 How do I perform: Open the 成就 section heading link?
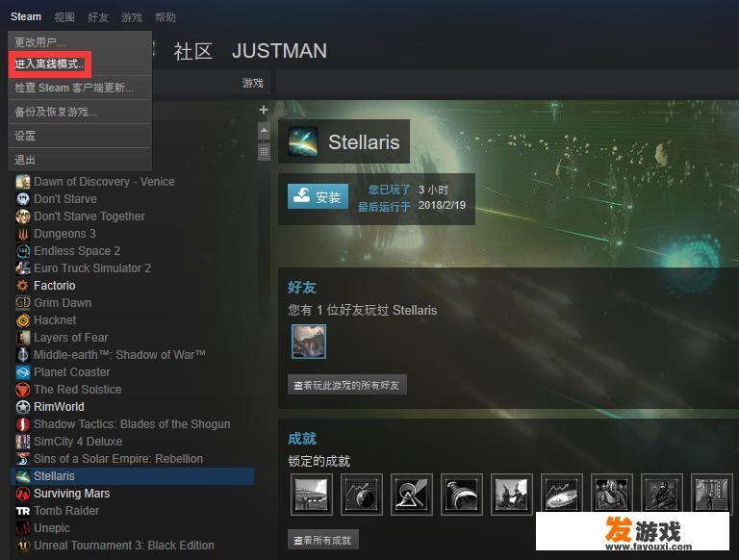[302, 439]
